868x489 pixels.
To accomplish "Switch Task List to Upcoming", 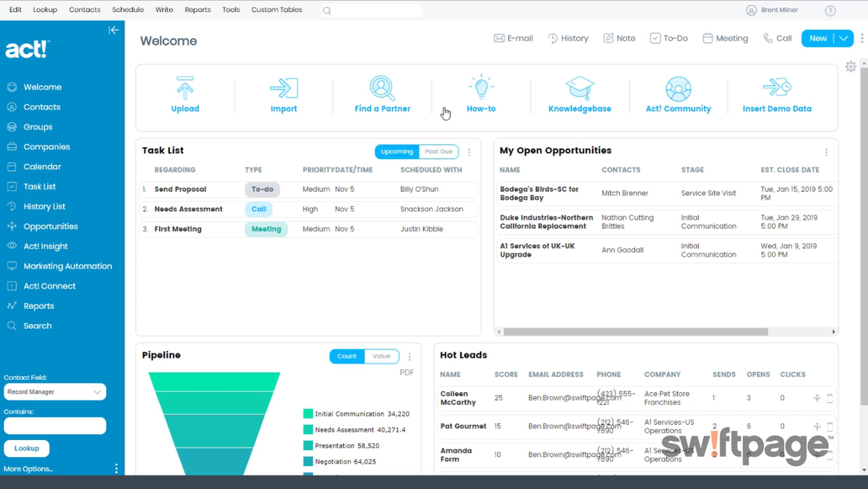I will pyautogui.click(x=397, y=152).
